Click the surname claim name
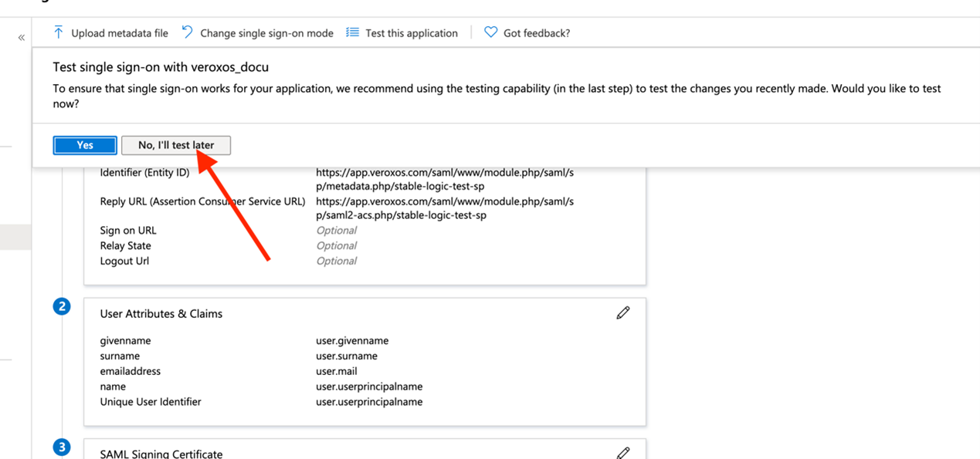The width and height of the screenshot is (980, 459). coord(120,356)
